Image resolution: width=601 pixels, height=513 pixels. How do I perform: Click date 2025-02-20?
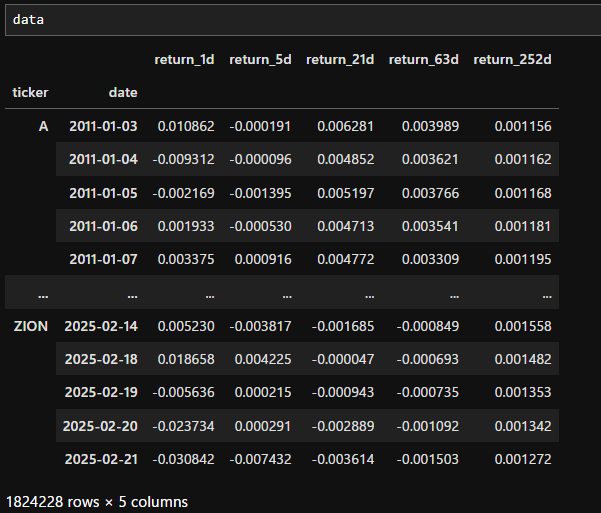[x=100, y=426]
